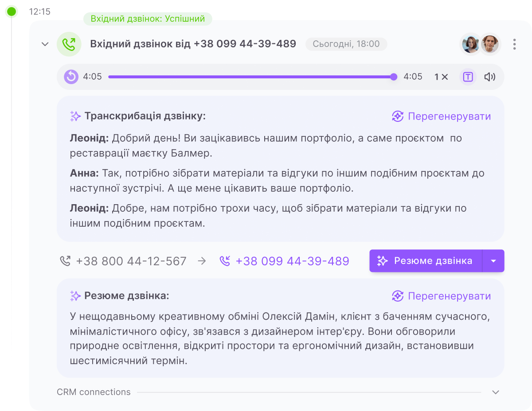Open the three-dot options menu
Viewport: 532px width, 411px height.
pos(514,44)
